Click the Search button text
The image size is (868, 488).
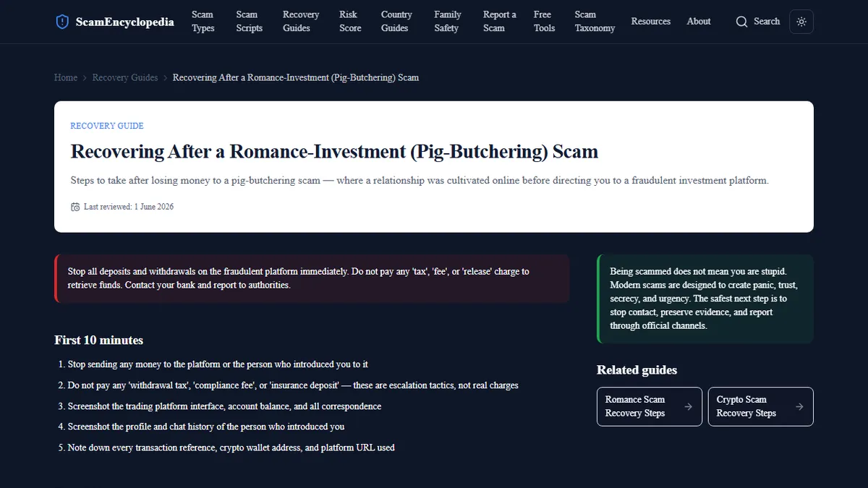click(767, 22)
